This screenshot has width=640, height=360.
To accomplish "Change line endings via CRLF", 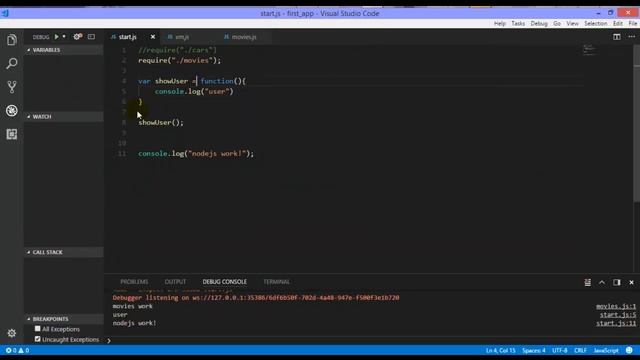I will click(580, 351).
